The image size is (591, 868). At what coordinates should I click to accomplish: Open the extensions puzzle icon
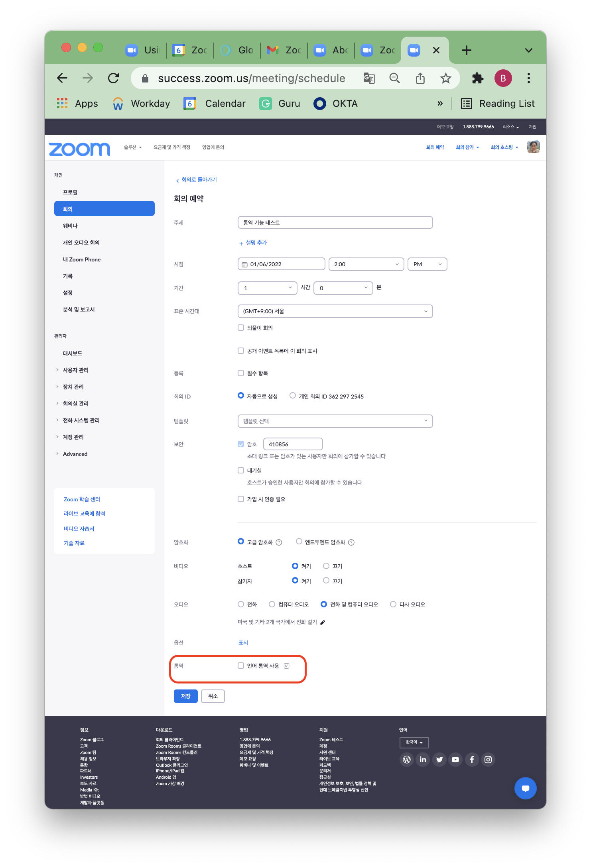(478, 78)
